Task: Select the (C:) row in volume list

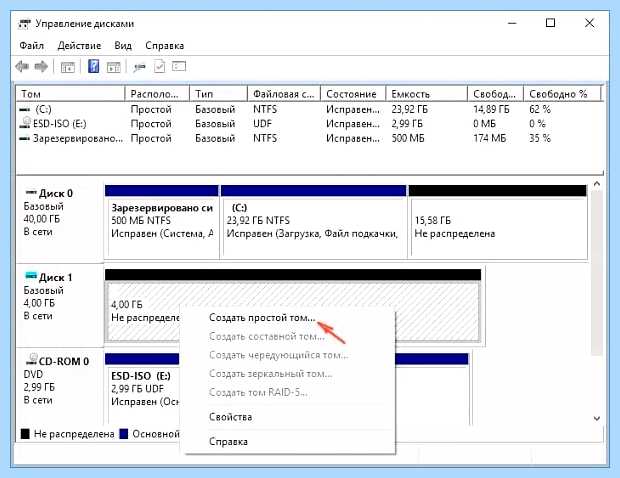Action: [310, 110]
